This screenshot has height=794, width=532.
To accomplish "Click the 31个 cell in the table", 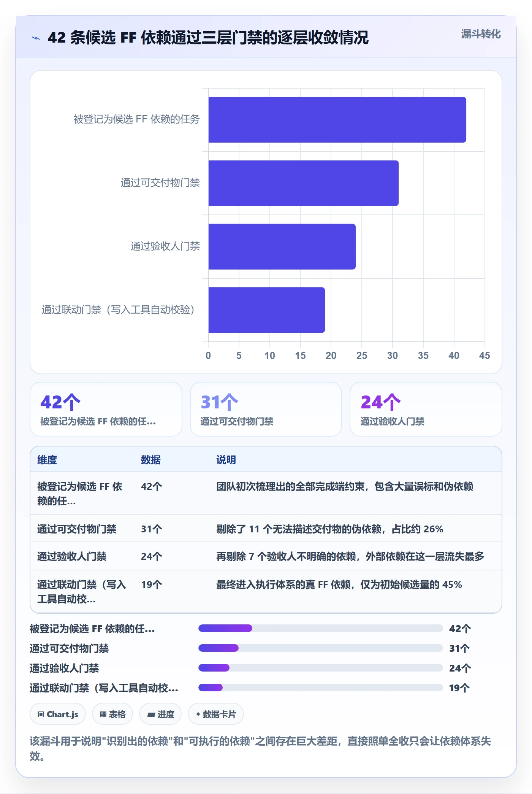I will click(152, 529).
